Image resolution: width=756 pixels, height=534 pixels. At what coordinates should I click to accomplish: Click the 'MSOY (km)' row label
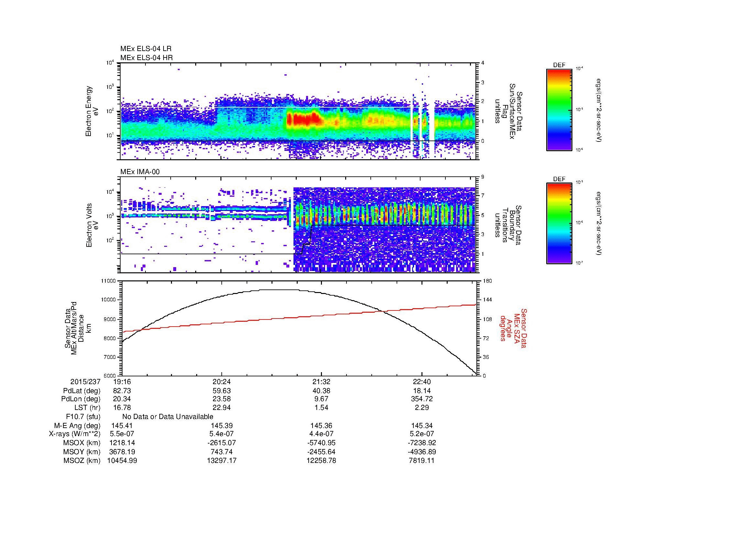pyautogui.click(x=82, y=452)
